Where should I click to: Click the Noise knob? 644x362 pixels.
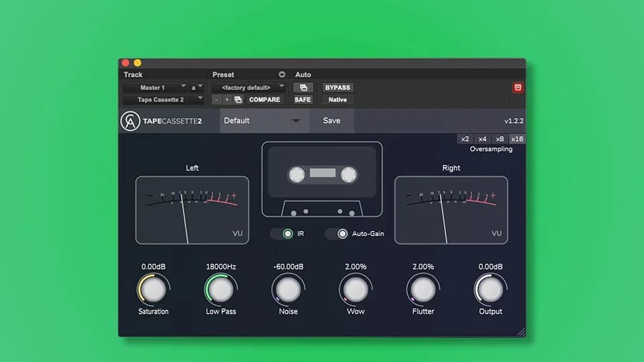pyautogui.click(x=288, y=290)
